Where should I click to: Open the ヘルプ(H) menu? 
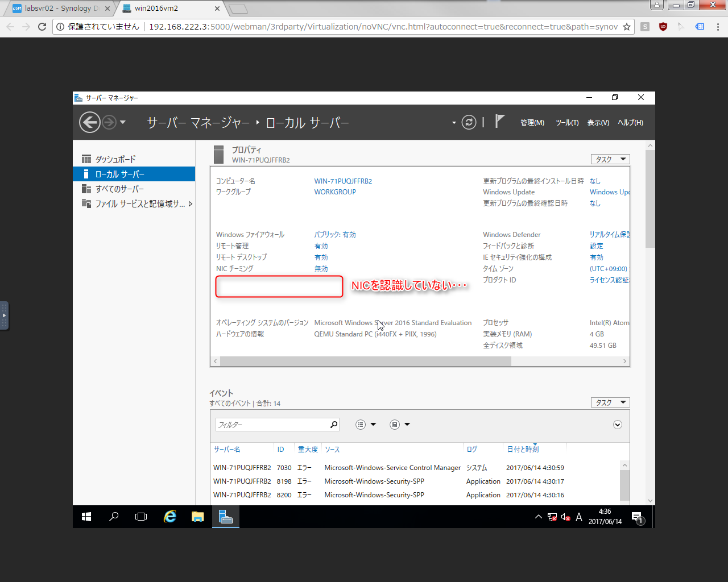click(x=630, y=123)
